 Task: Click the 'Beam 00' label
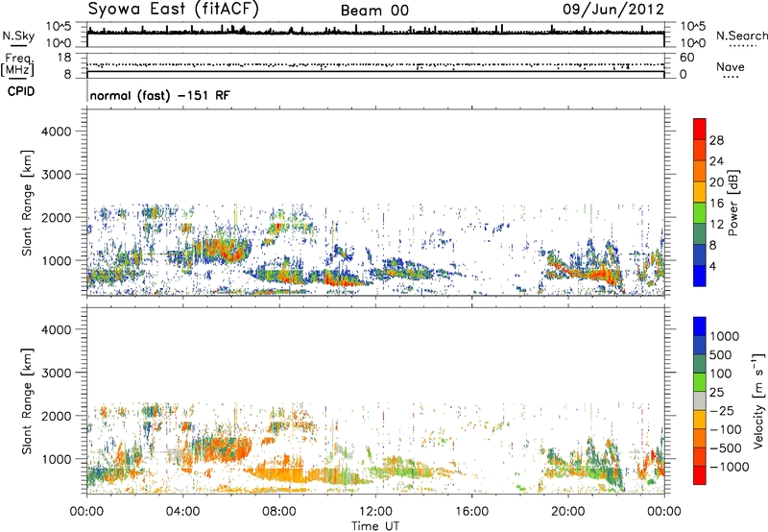[374, 11]
